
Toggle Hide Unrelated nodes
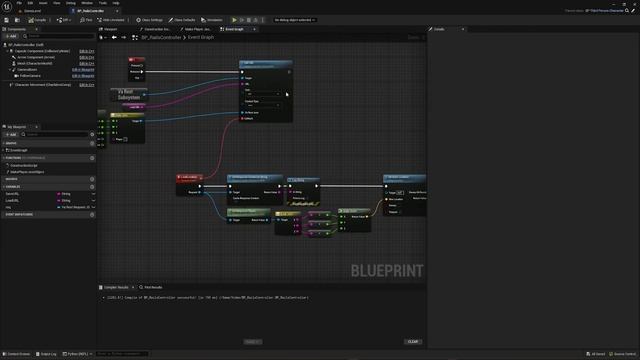(x=111, y=20)
